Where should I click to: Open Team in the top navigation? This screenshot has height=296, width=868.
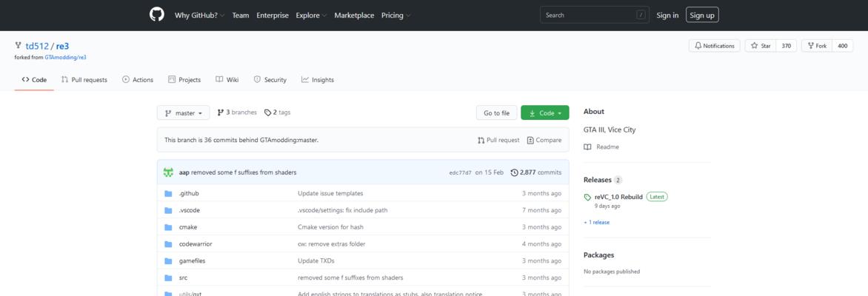coord(240,16)
